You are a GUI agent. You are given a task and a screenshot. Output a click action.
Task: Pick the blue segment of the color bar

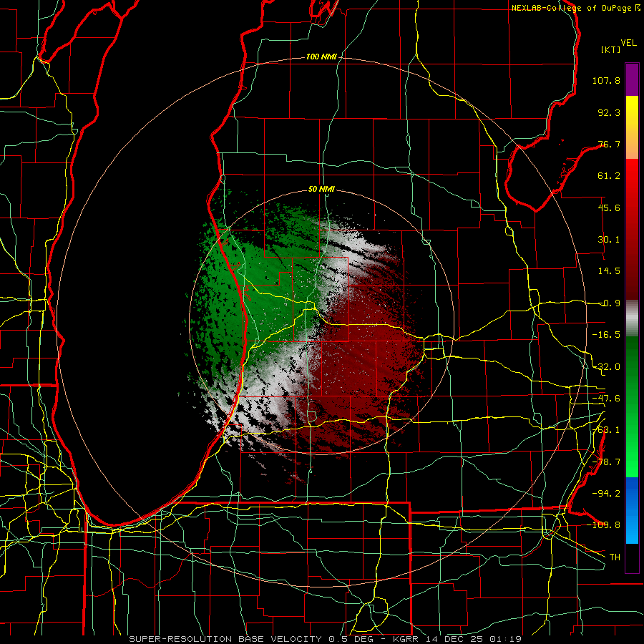632,510
